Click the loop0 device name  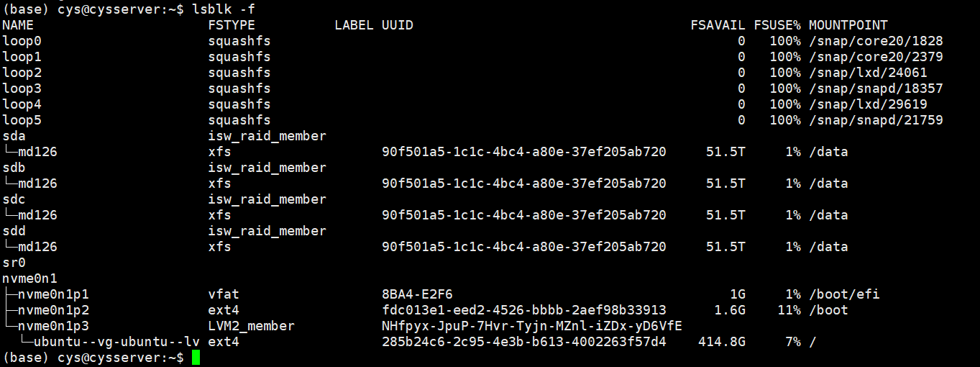[22, 41]
